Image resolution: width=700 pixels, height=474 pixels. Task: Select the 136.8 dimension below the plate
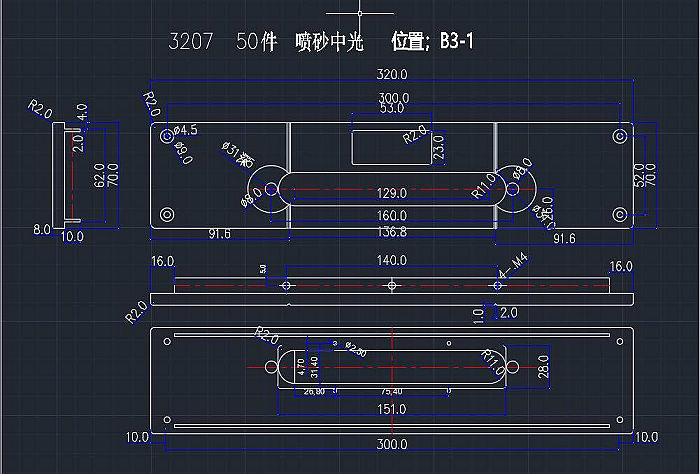391,233
